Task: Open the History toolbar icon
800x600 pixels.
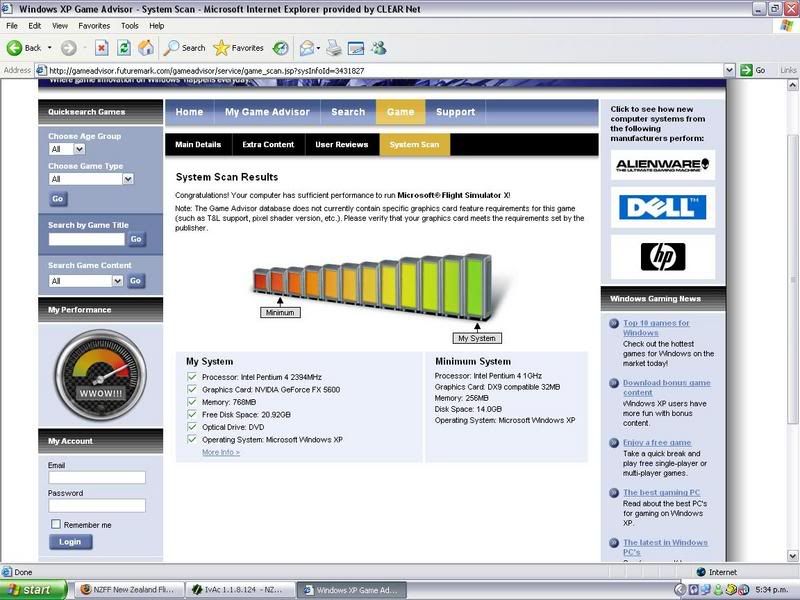Action: [282, 48]
